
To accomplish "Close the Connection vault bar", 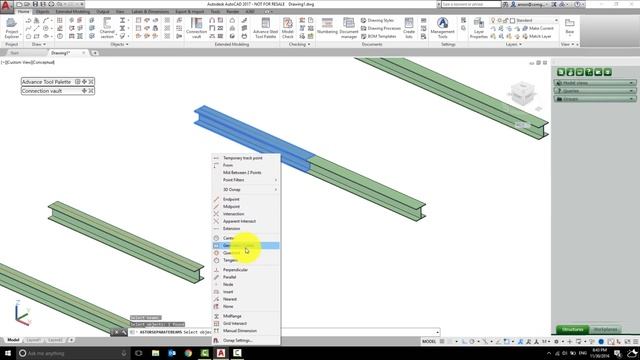I will (91, 91).
